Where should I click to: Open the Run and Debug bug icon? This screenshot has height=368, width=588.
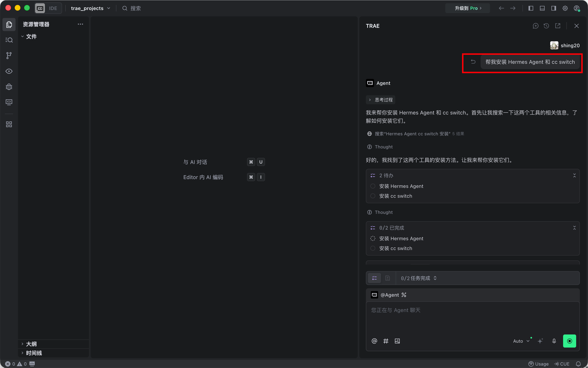pos(9,87)
